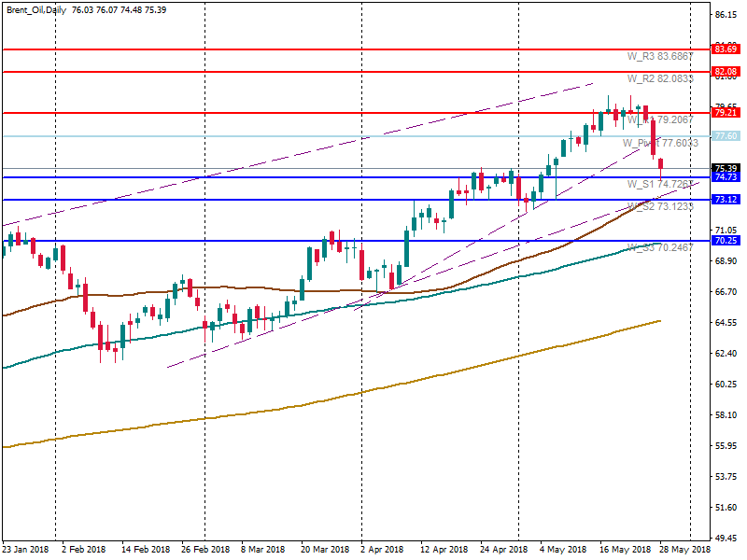
Task: Select the red 83.69 price tag
Action: coord(726,49)
